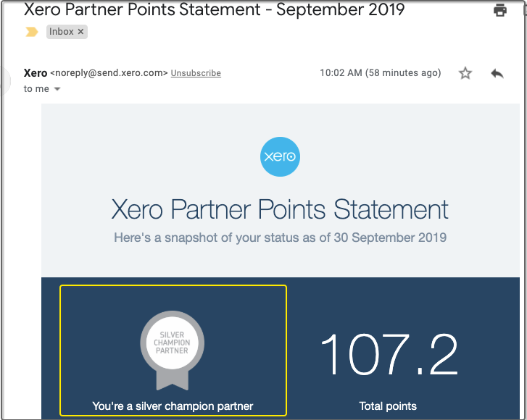This screenshot has height=420, width=527.
Task: Click the Total points label
Action: 388,406
